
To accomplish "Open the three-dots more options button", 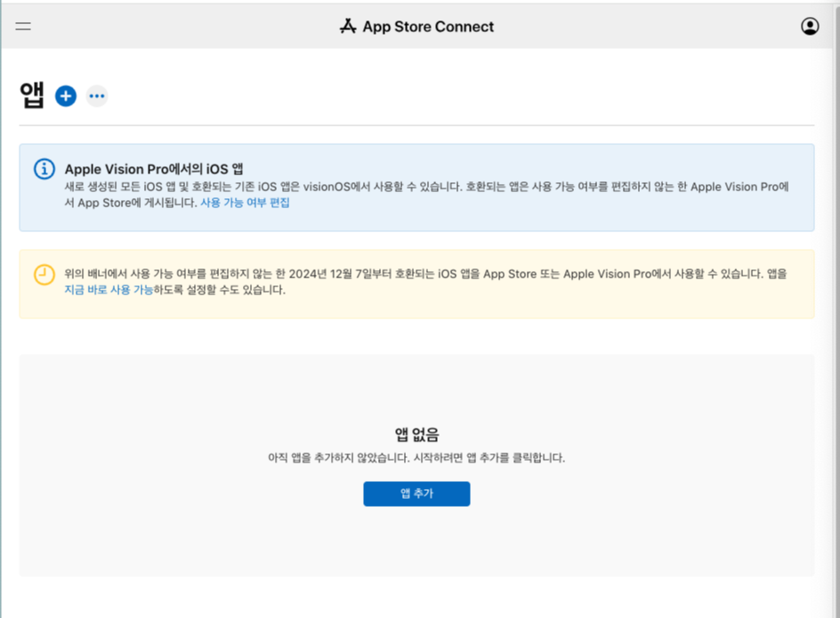I will tap(97, 96).
